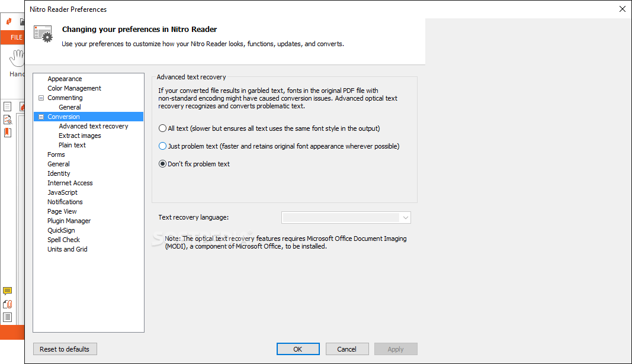Open Advanced text recovery settings
The width and height of the screenshot is (632, 364).
[94, 126]
